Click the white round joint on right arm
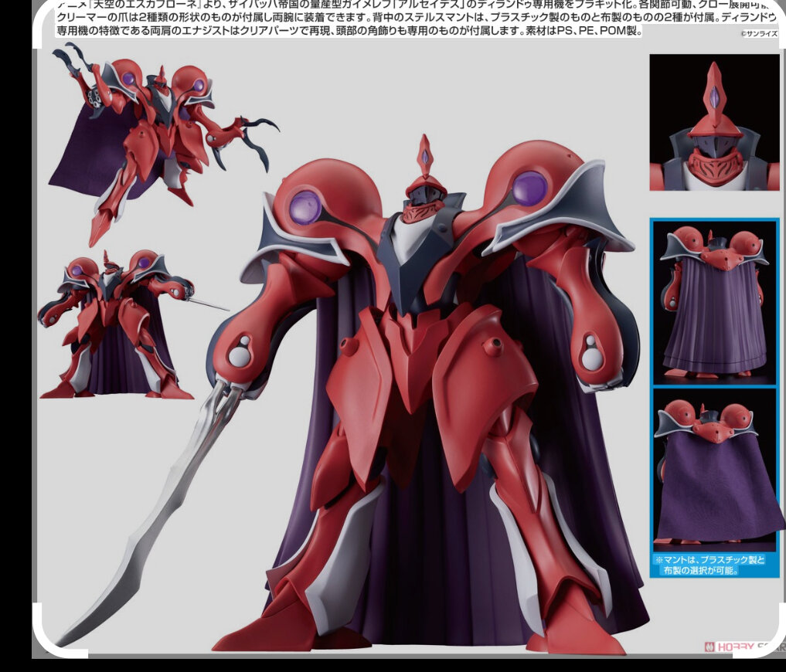786x672 pixels. [x=591, y=351]
